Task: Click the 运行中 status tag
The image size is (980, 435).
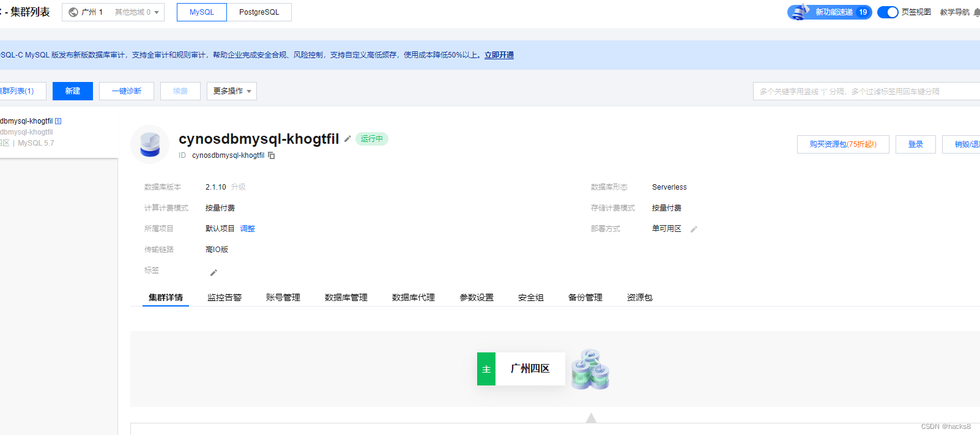Action: click(372, 139)
